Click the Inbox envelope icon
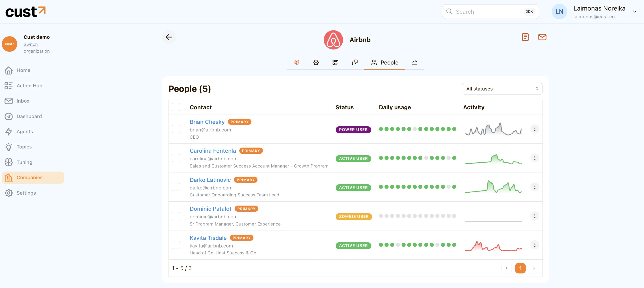This screenshot has height=288, width=644. (x=9, y=101)
